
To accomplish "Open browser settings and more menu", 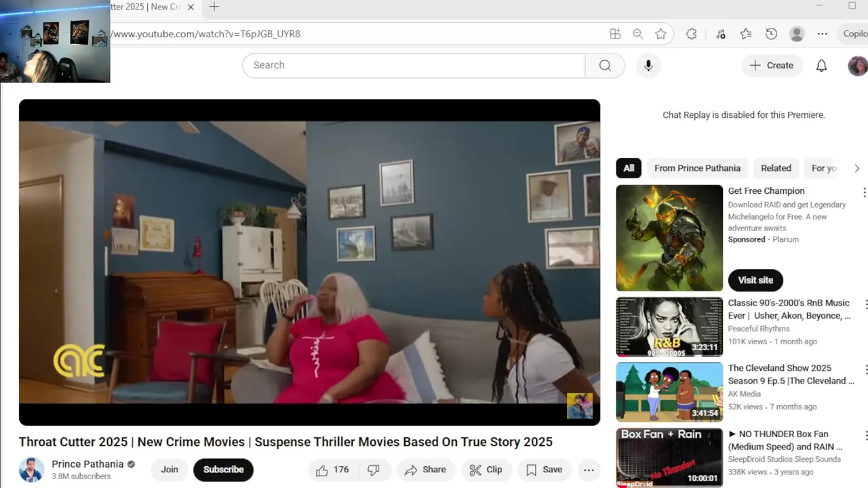I will 822,34.
